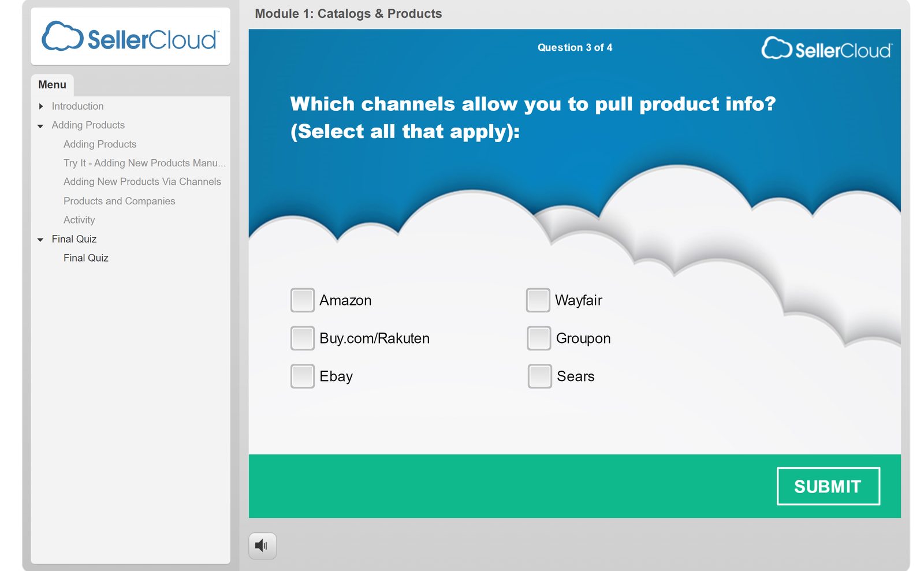Viewport: 924px width, 571px height.
Task: Click the Groupon answer label
Action: pyautogui.click(x=583, y=338)
